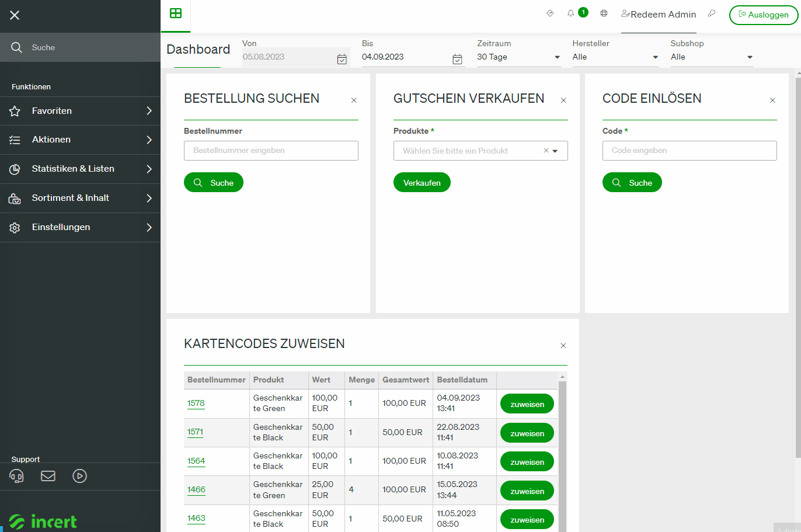Open the Bis date calendar icon
The height and width of the screenshot is (532, 801).
click(458, 59)
